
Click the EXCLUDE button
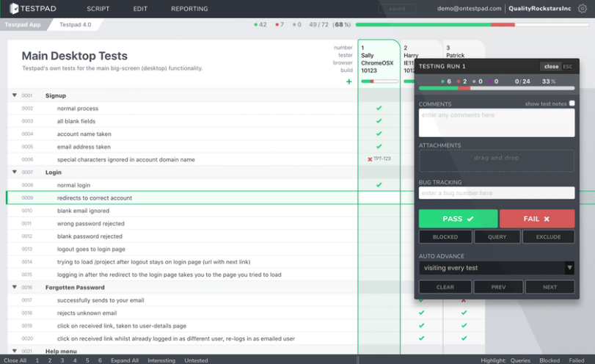[548, 237]
